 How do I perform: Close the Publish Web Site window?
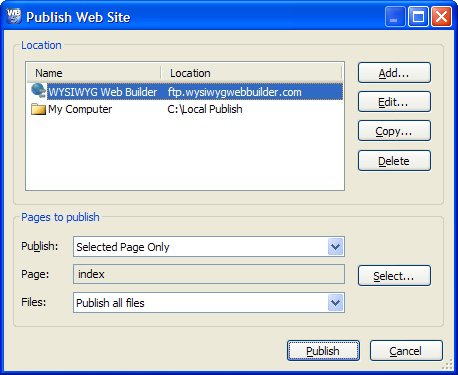[441, 16]
